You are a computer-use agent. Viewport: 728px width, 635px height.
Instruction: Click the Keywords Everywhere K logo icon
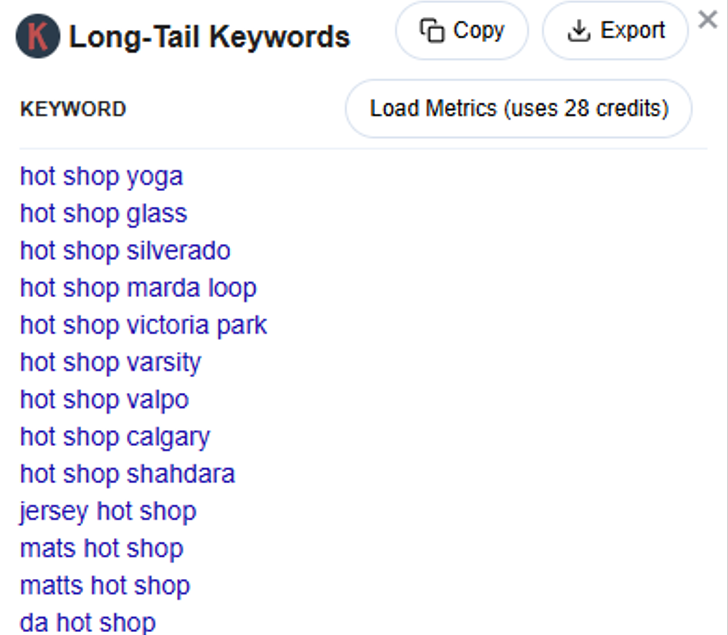click(x=38, y=38)
